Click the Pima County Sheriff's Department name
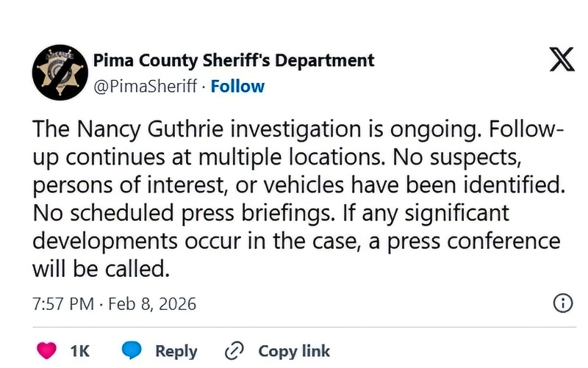588x368 pixels. click(234, 60)
